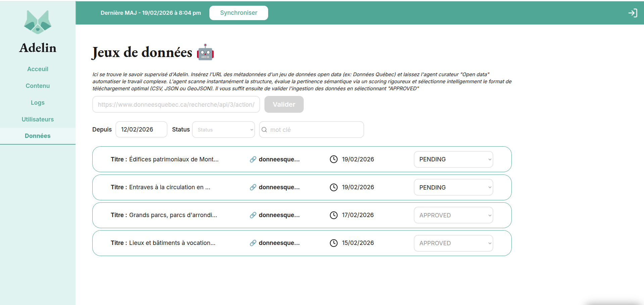Screen dimensions: 644x305
Task: Open the Status filter dropdown
Action: coord(224,130)
